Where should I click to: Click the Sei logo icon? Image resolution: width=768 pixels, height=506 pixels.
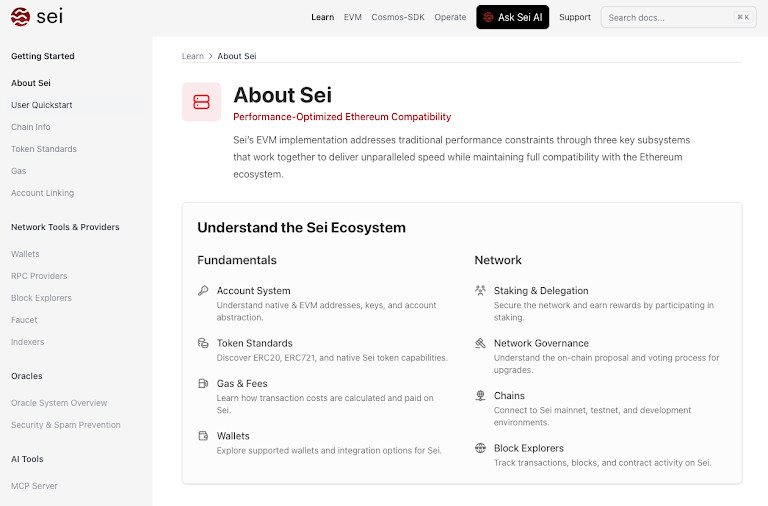pos(21,17)
